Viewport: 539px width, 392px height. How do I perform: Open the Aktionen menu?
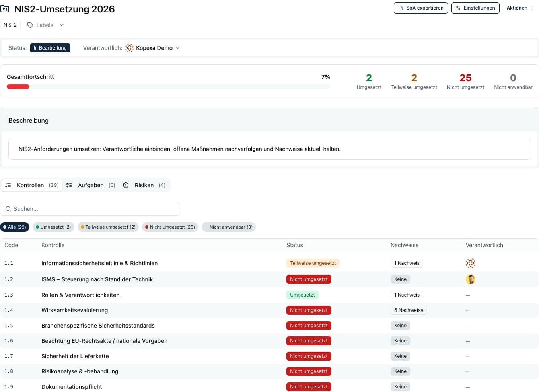(520, 8)
